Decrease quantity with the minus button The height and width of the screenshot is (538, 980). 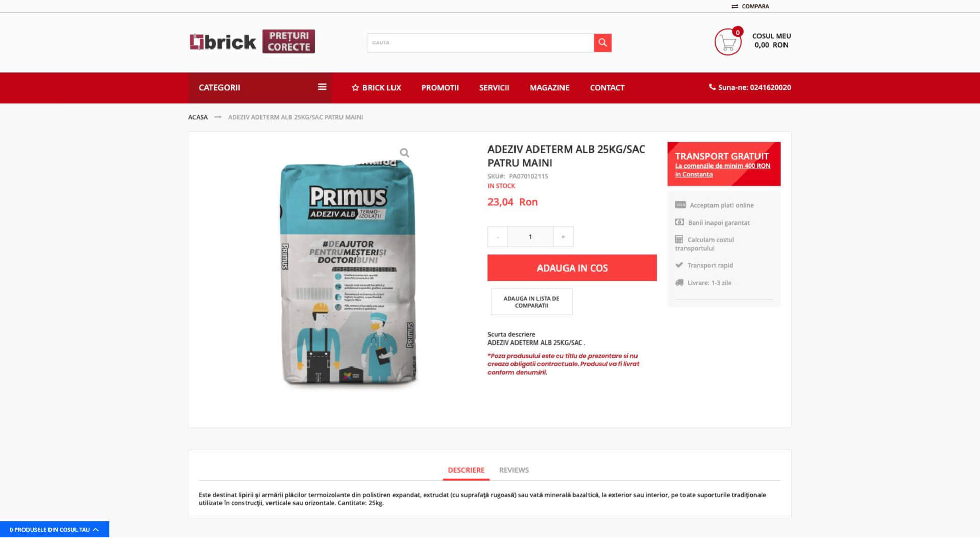(498, 237)
